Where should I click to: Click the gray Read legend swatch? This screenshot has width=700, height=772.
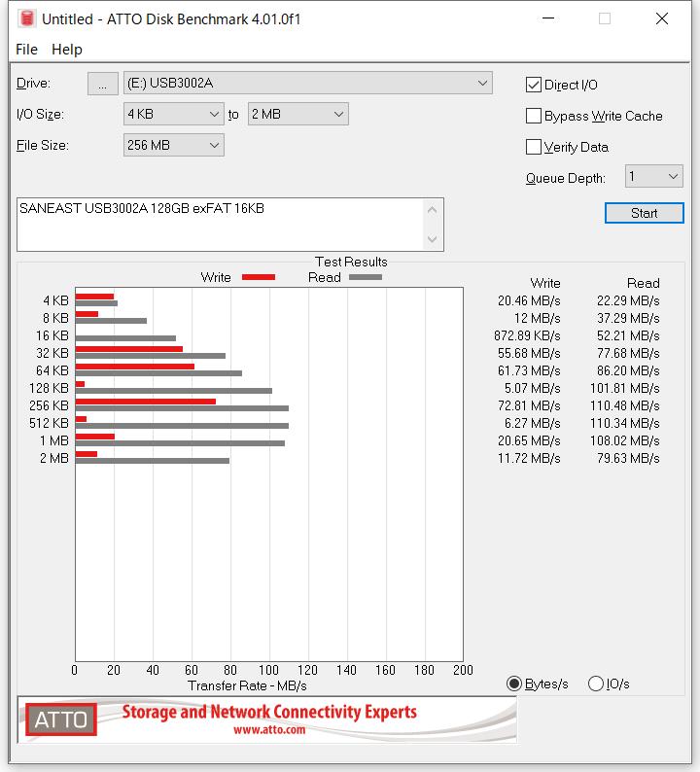pos(366,277)
